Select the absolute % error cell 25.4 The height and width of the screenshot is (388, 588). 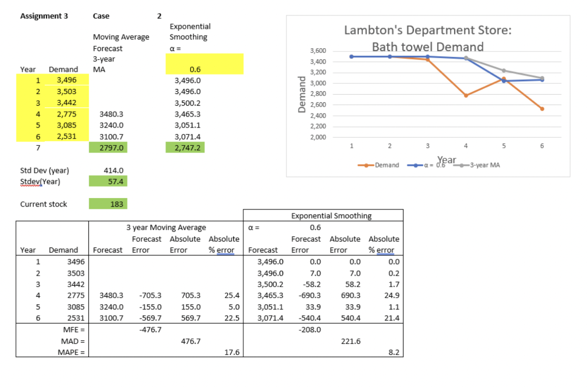(232, 296)
